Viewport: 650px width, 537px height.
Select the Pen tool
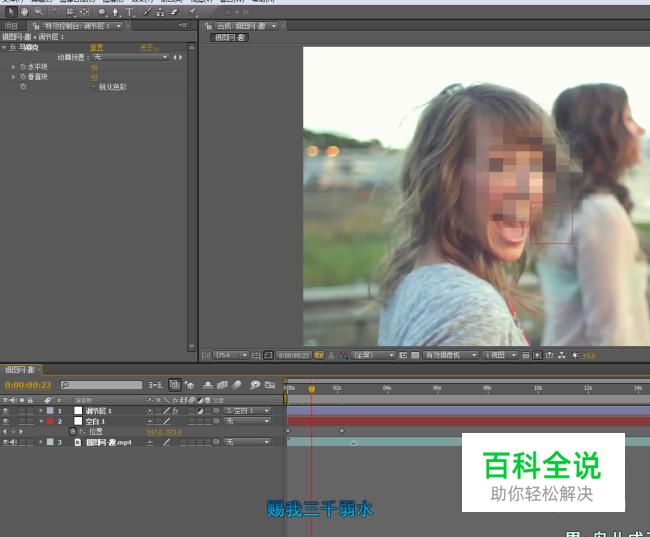coord(116,12)
